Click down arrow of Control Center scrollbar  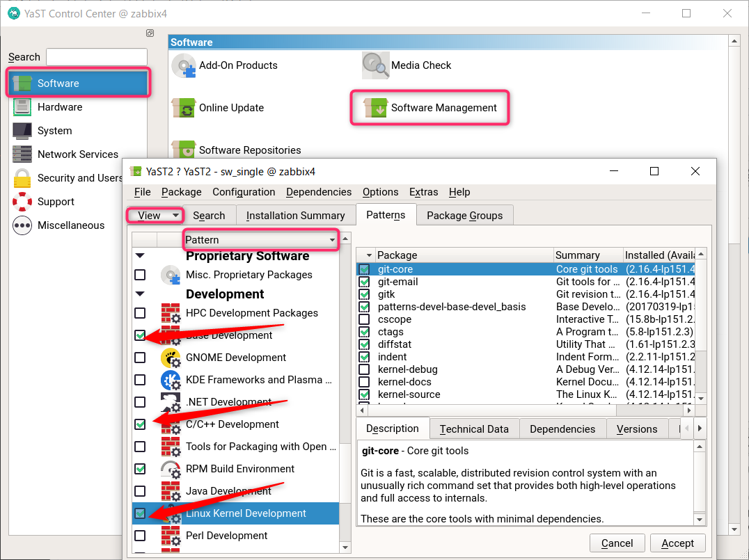pyautogui.click(x=734, y=529)
